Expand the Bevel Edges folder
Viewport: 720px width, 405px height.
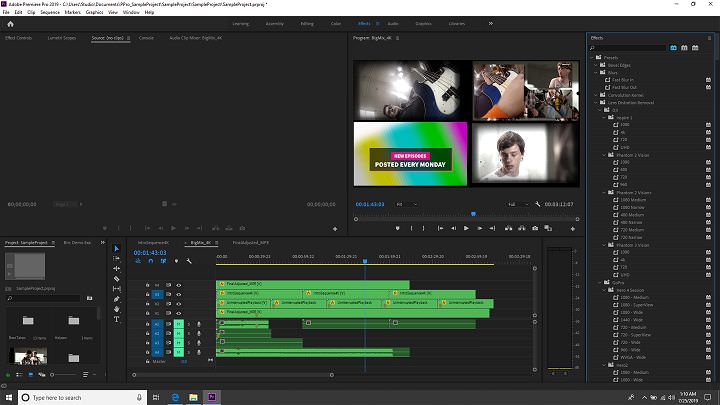596,65
